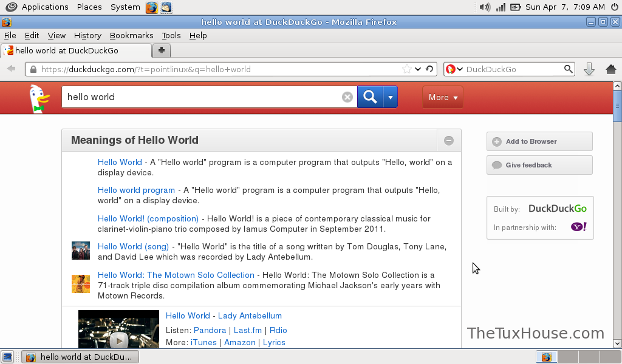This screenshot has width=622, height=364.
Task: Click in the hello world search field
Action: click(x=200, y=97)
